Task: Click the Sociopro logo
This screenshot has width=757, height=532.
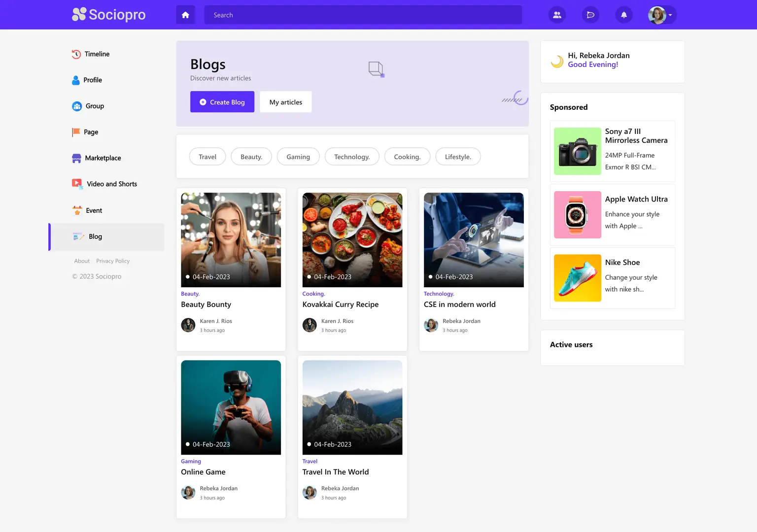Action: click(x=109, y=15)
